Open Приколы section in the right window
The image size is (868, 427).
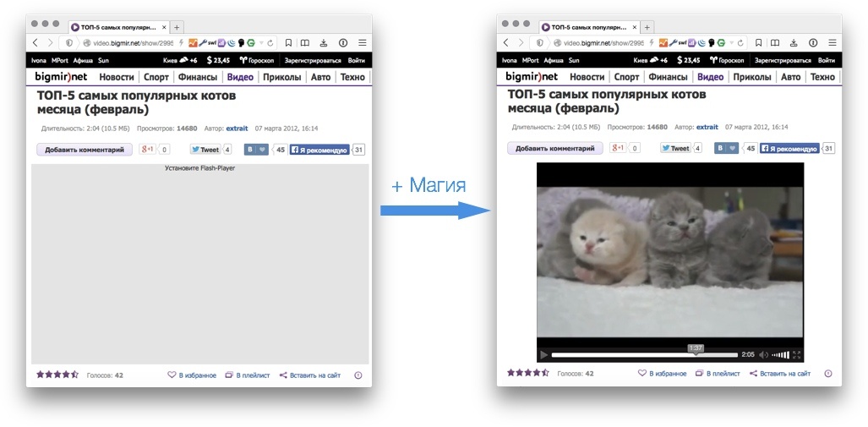point(752,77)
